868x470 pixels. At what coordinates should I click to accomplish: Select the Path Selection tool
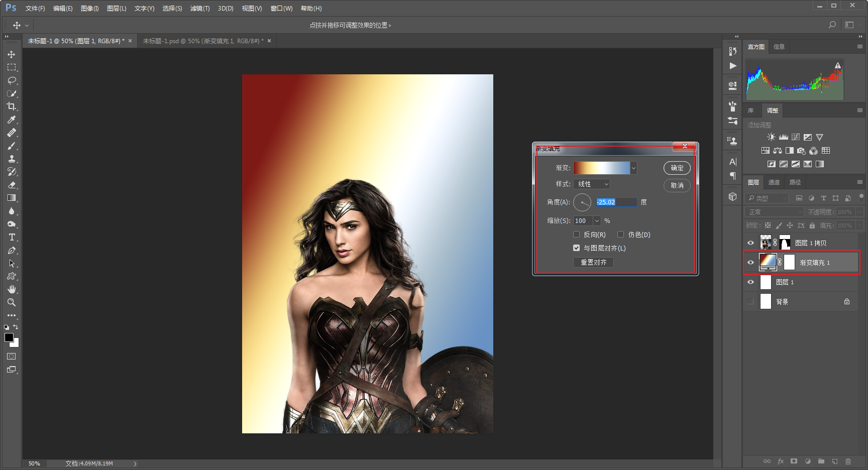[12, 263]
